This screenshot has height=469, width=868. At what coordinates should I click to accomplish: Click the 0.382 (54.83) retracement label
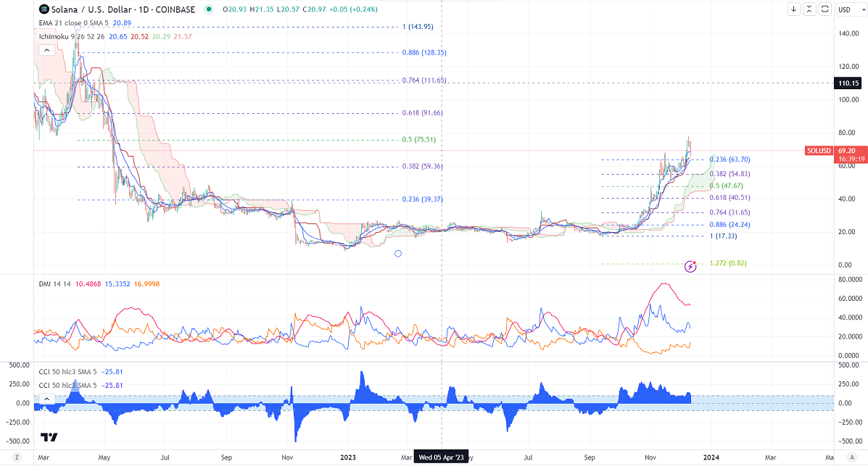(x=729, y=174)
